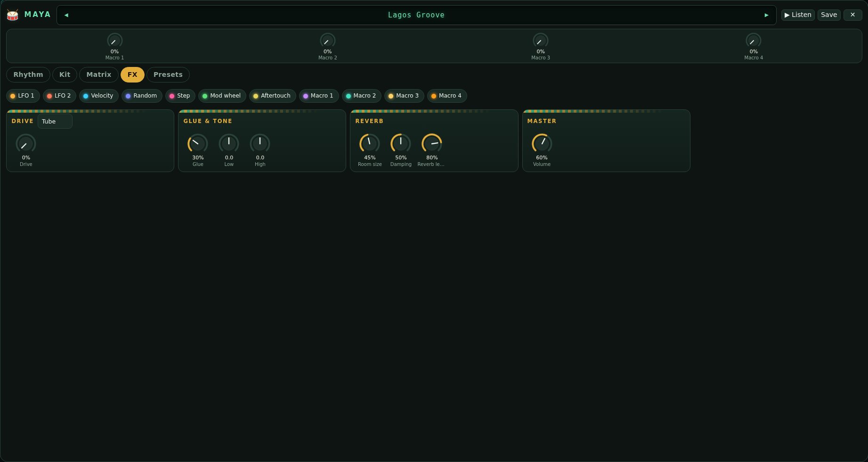Click the Master Volume knob
Viewport: 868px width, 462px height.
click(542, 144)
